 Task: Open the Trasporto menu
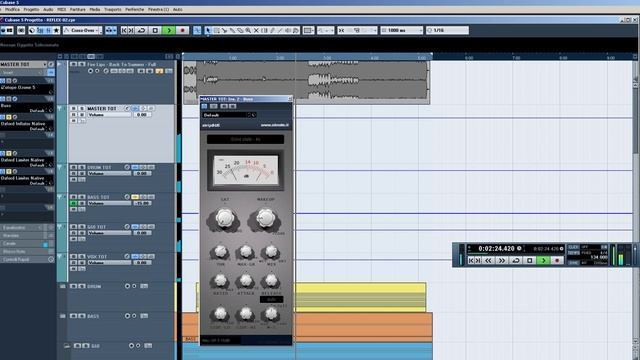tap(113, 9)
